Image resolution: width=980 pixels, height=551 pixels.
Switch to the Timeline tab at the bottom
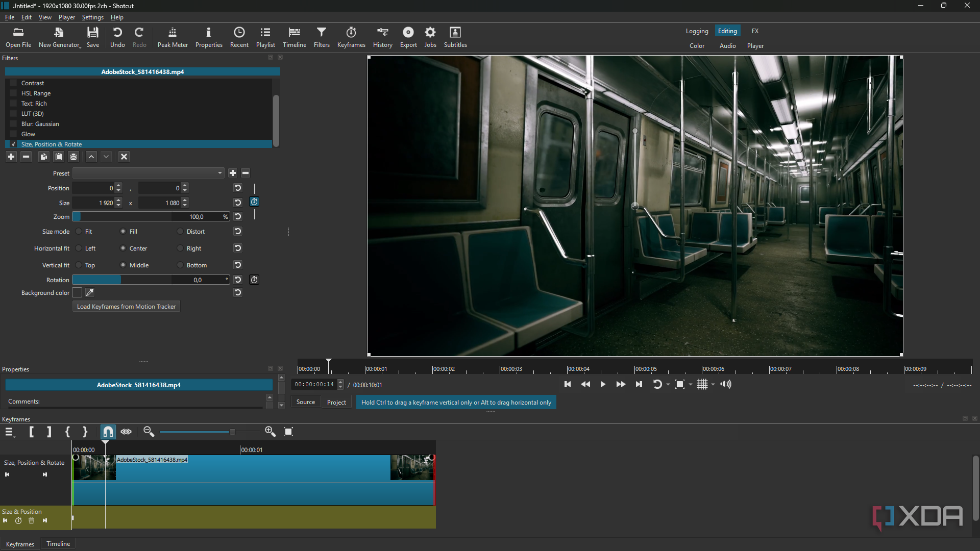click(58, 544)
